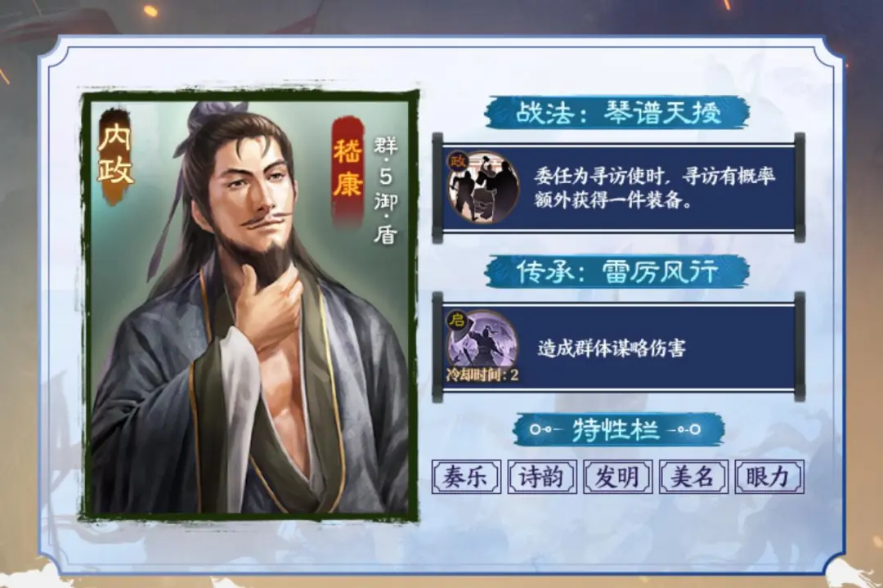
Task: Select the 奏乐 trait tag
Action: [x=466, y=477]
